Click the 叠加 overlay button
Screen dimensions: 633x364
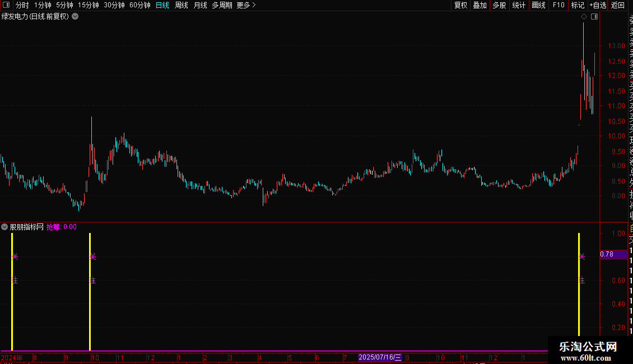click(480, 5)
